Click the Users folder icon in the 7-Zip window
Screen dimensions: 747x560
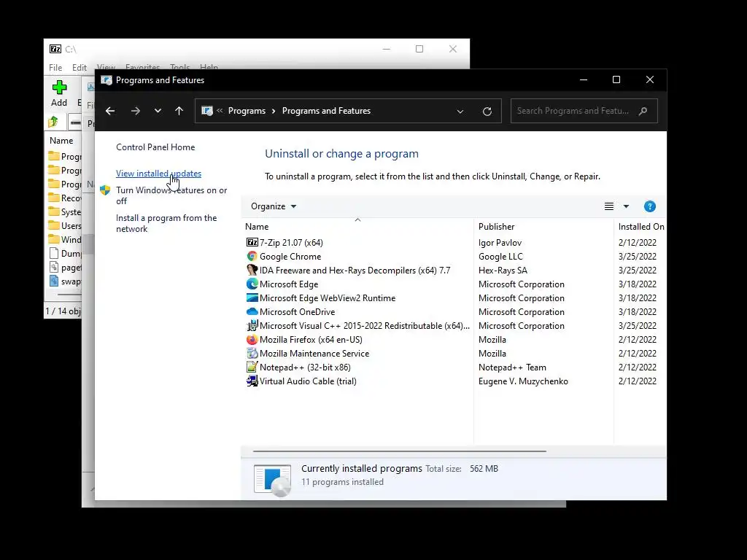tap(54, 225)
